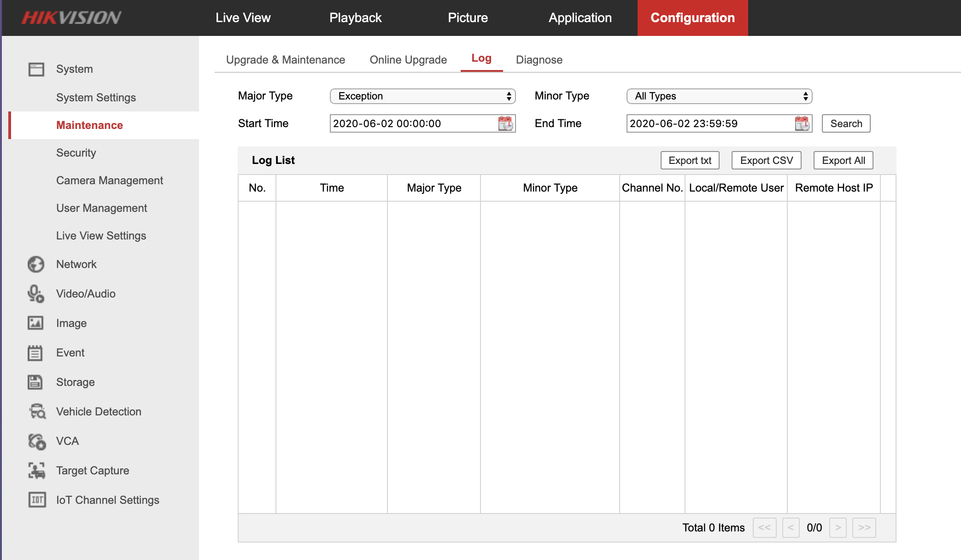Open IoT Channel Settings section

click(x=107, y=500)
